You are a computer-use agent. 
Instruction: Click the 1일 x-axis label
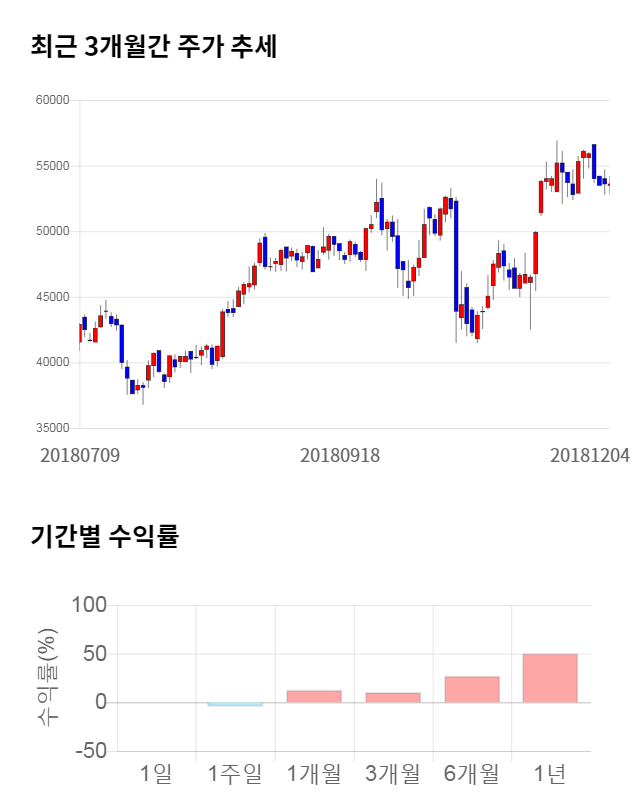coord(156,773)
